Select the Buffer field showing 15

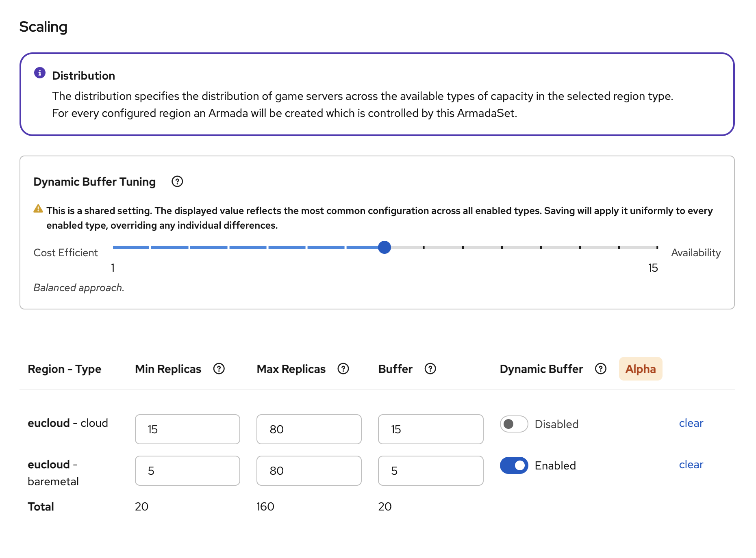point(430,429)
